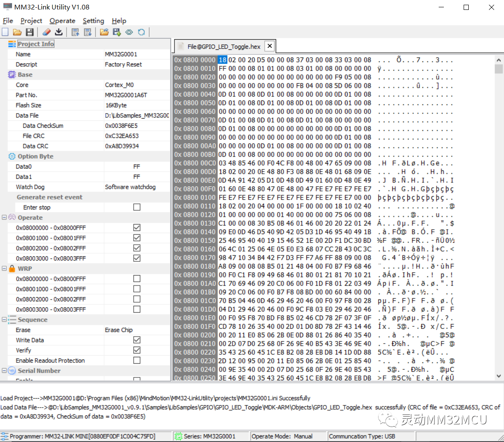Enable WRP for 0x08003000 - 0x08003FFF
Screen dimensions: 504x442
coord(137,310)
